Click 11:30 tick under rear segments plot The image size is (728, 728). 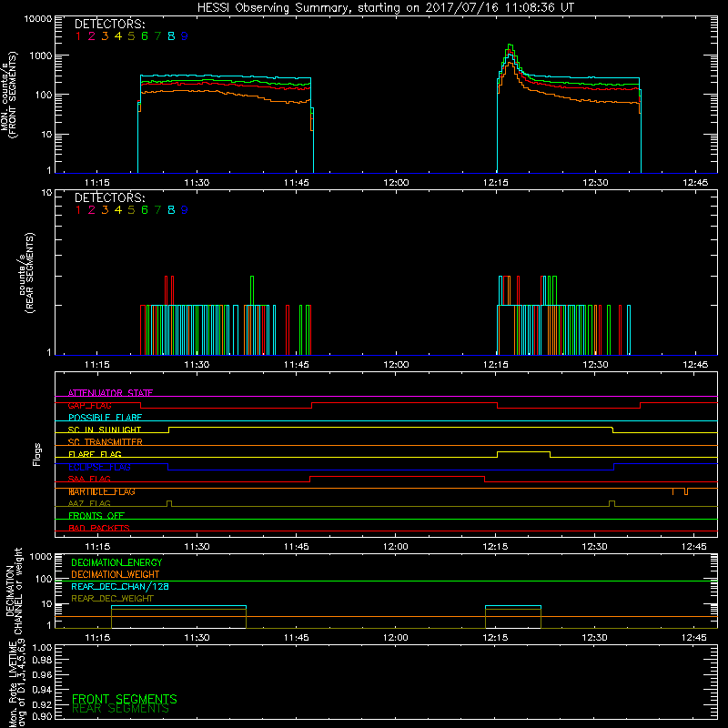click(x=197, y=365)
